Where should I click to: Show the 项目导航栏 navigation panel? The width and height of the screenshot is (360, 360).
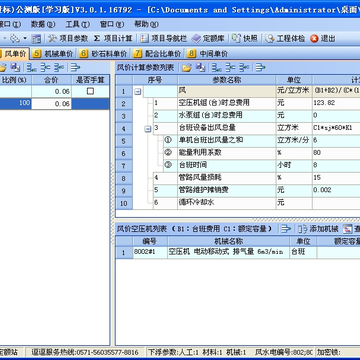pos(164,38)
